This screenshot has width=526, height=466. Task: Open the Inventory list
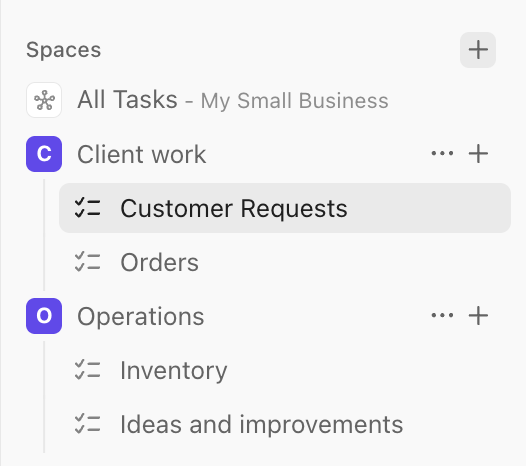pyautogui.click(x=285, y=370)
